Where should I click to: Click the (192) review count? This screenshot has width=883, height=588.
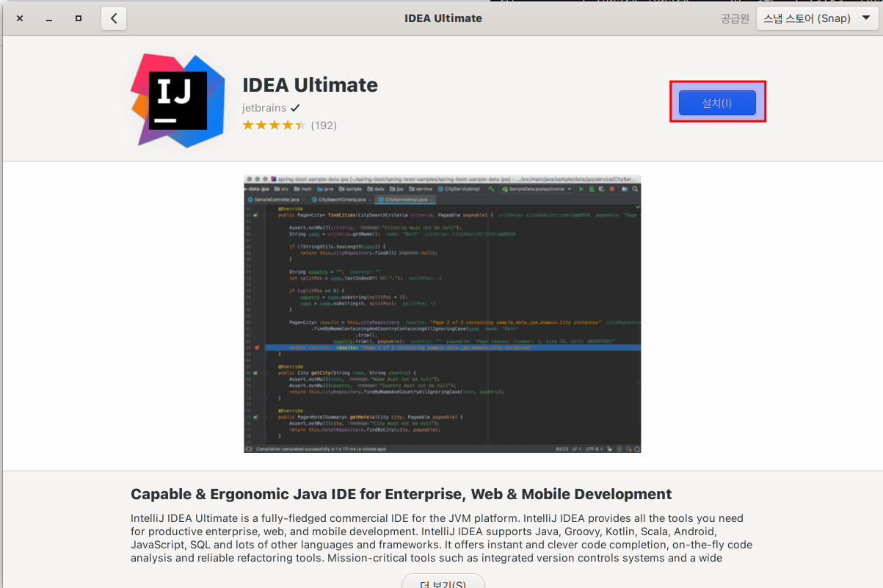click(x=324, y=126)
